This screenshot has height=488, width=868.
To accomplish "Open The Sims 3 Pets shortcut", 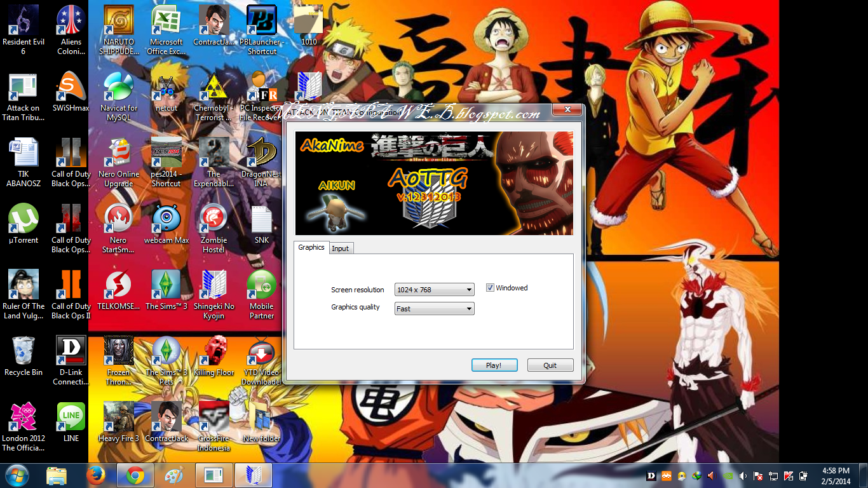I will click(166, 361).
